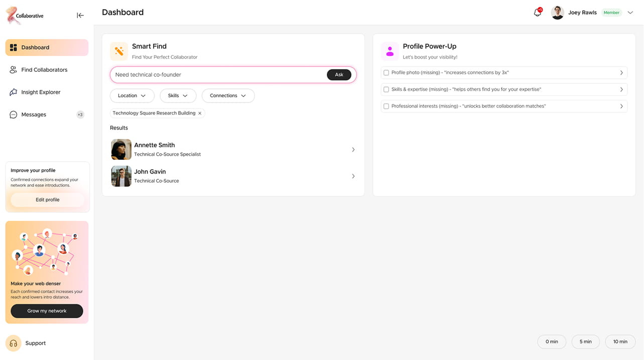The width and height of the screenshot is (644, 360).
Task: Click the Grow my network button
Action: [x=47, y=311]
